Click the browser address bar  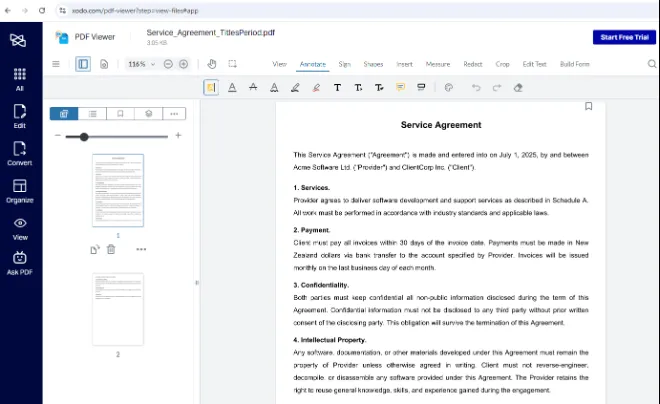356,11
